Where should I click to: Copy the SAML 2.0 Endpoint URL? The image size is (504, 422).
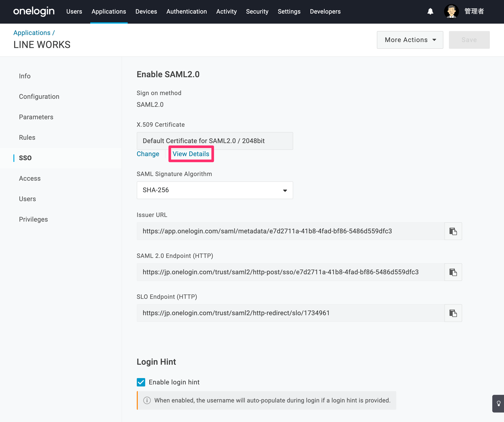pyautogui.click(x=453, y=272)
